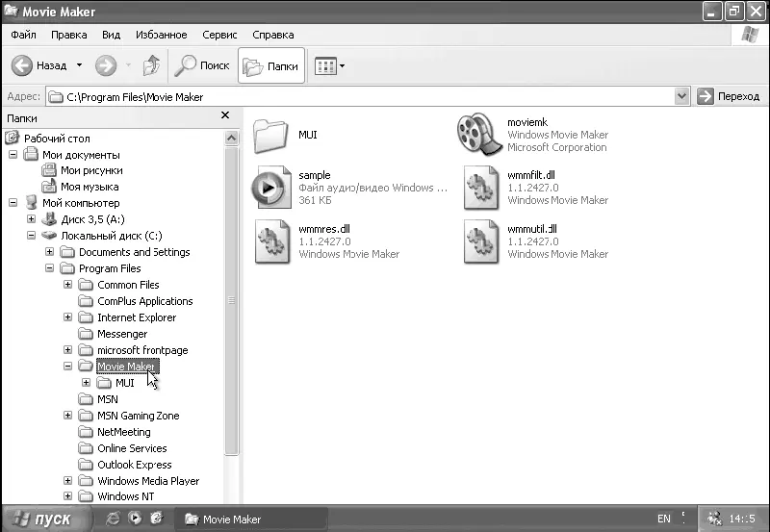The height and width of the screenshot is (532, 770).
Task: Select the wmmfilt.dll file icon
Action: tap(480, 187)
